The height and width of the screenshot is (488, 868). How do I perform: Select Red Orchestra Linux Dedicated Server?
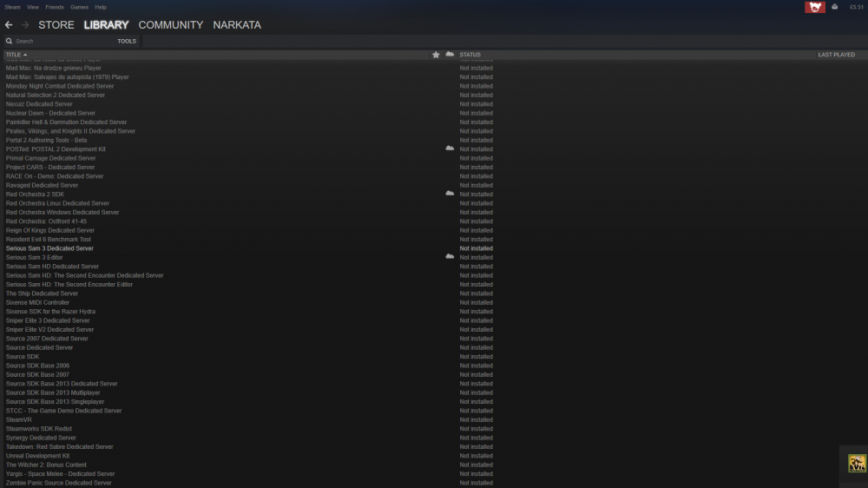[x=57, y=203]
